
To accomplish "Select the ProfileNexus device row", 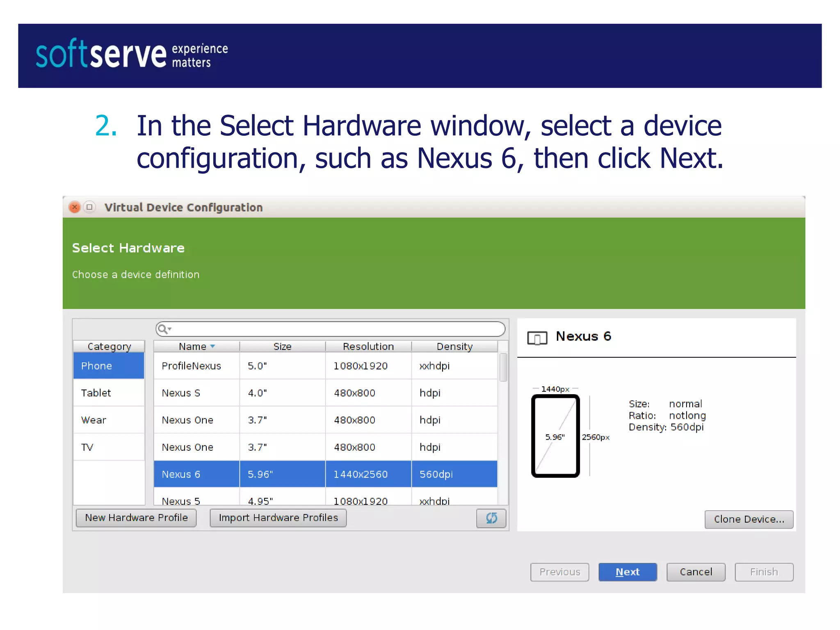I will point(326,365).
